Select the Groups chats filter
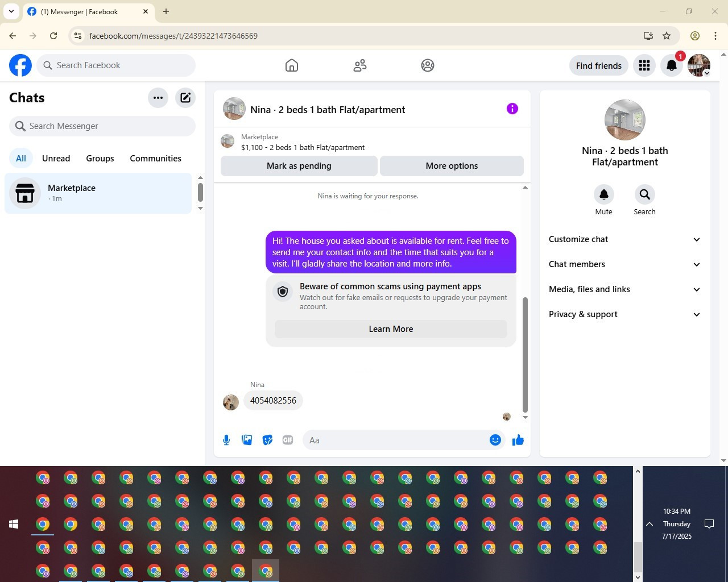This screenshot has height=582, width=728. (x=100, y=159)
